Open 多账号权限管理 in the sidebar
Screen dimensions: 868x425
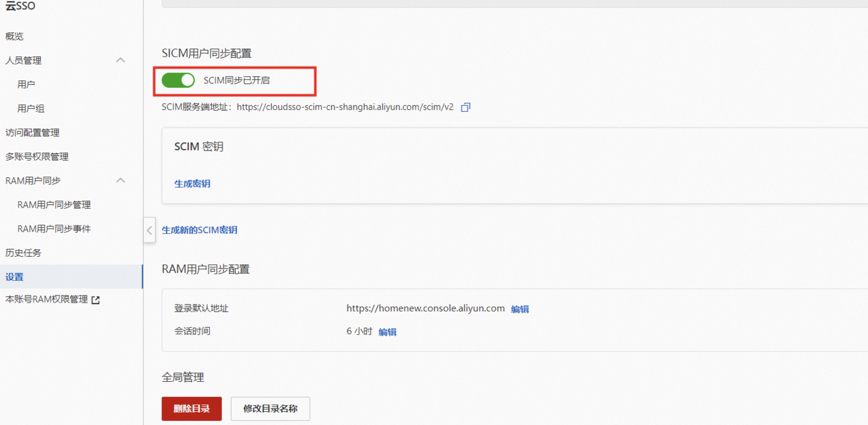point(37,157)
